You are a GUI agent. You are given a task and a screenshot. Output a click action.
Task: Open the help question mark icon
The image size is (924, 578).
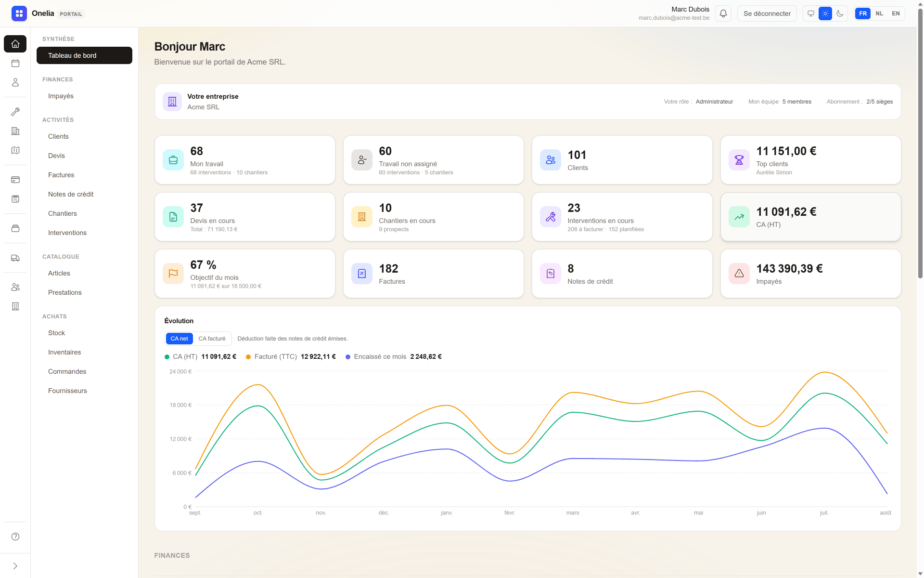[15, 537]
